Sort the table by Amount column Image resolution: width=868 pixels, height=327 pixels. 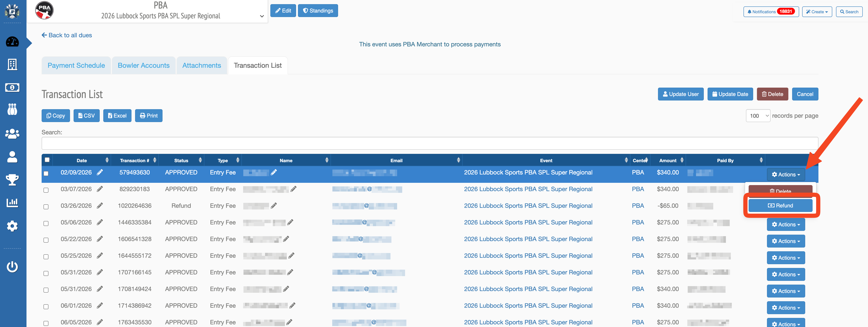[668, 160]
